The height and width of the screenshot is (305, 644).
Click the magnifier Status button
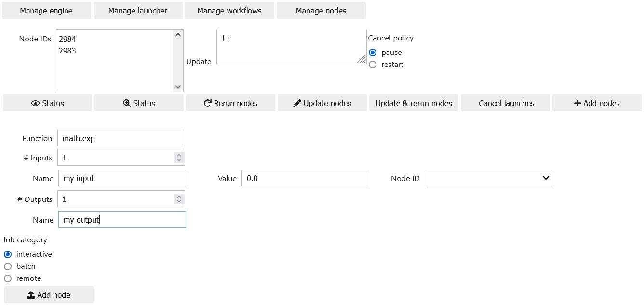point(139,103)
